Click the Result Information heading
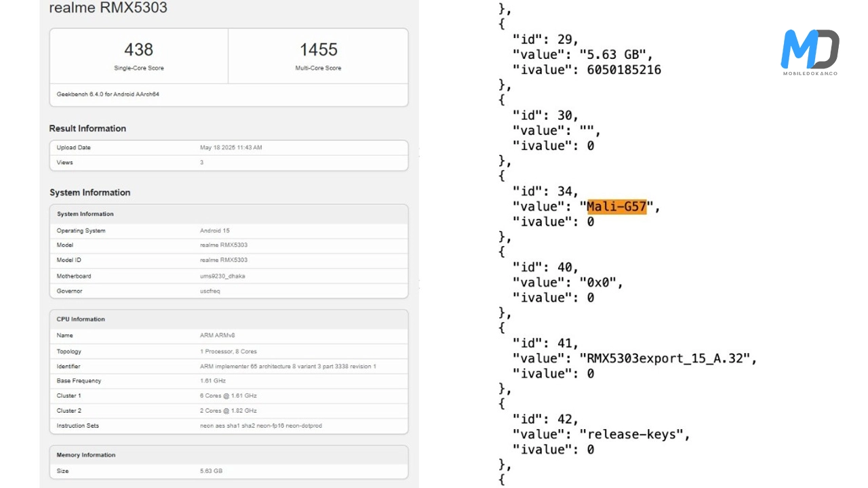868x488 pixels. (x=87, y=129)
